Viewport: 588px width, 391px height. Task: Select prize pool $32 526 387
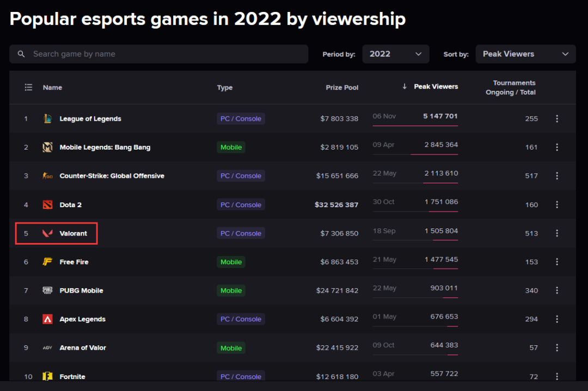(336, 205)
